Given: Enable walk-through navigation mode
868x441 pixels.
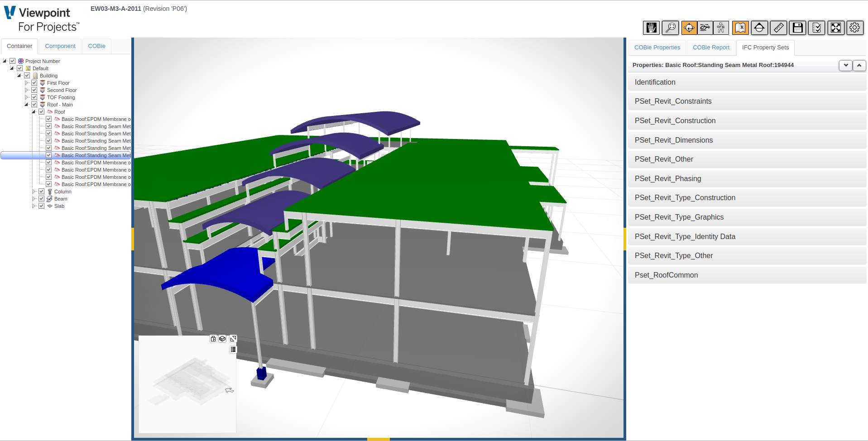Looking at the screenshot, I should coord(721,28).
